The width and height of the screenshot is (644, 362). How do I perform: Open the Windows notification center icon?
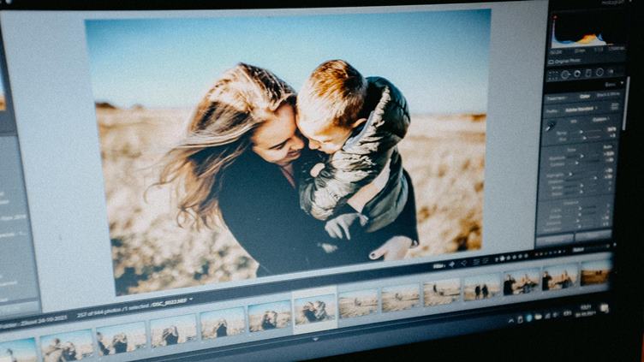click(x=604, y=308)
